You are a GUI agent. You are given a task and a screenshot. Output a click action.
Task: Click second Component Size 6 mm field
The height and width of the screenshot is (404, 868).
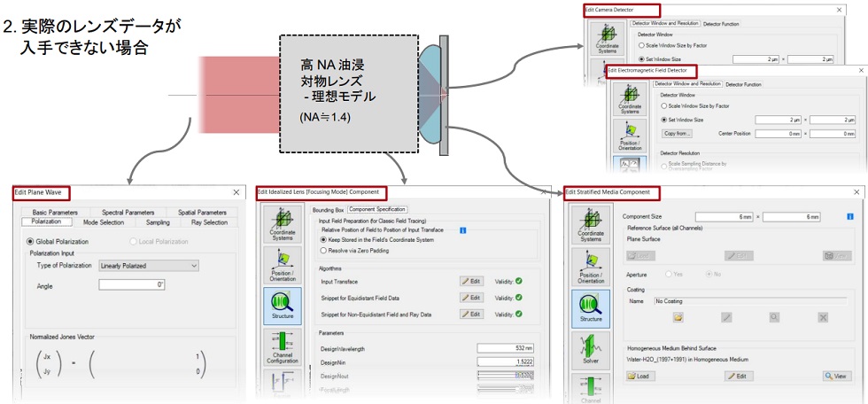[791, 217]
